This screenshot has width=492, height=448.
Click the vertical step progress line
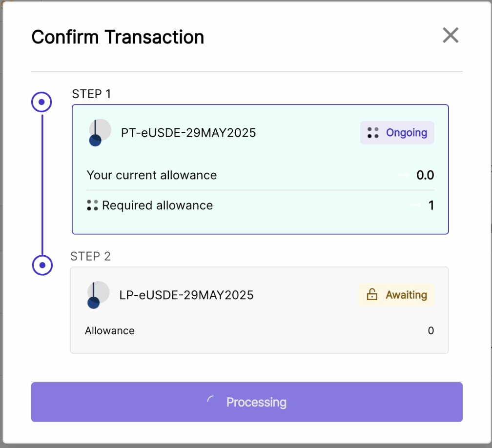[42, 183]
